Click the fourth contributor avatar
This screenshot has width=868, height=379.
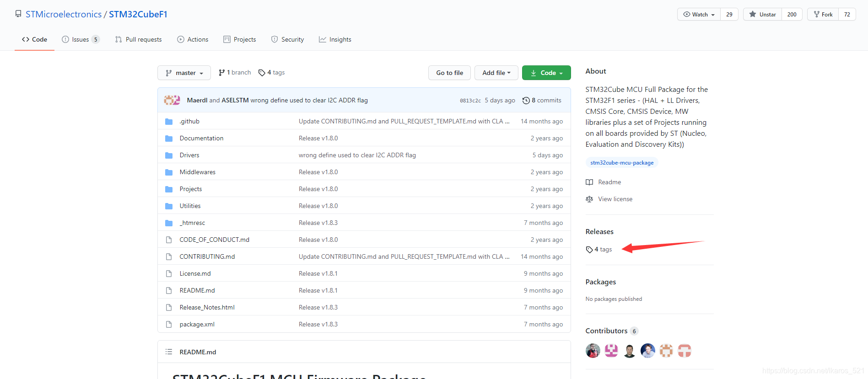(648, 351)
